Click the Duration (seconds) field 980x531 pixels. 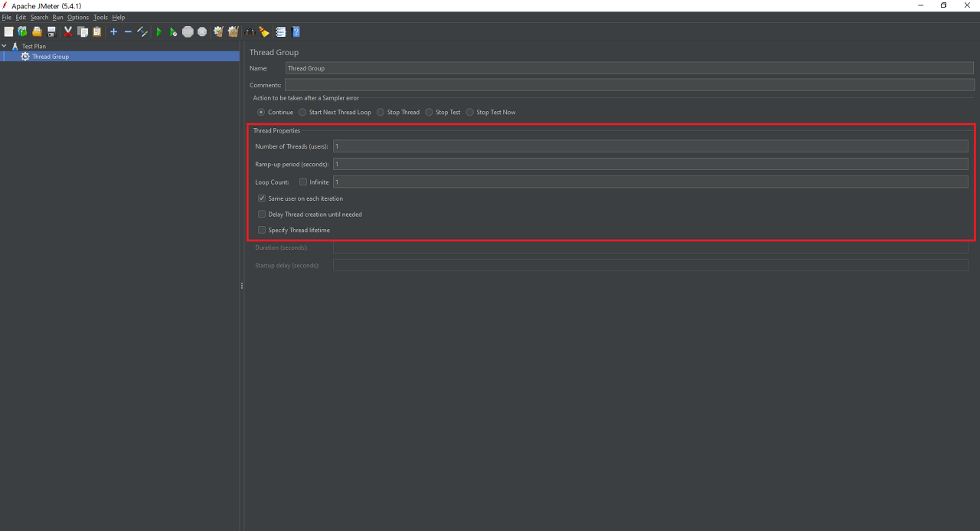tap(650, 247)
